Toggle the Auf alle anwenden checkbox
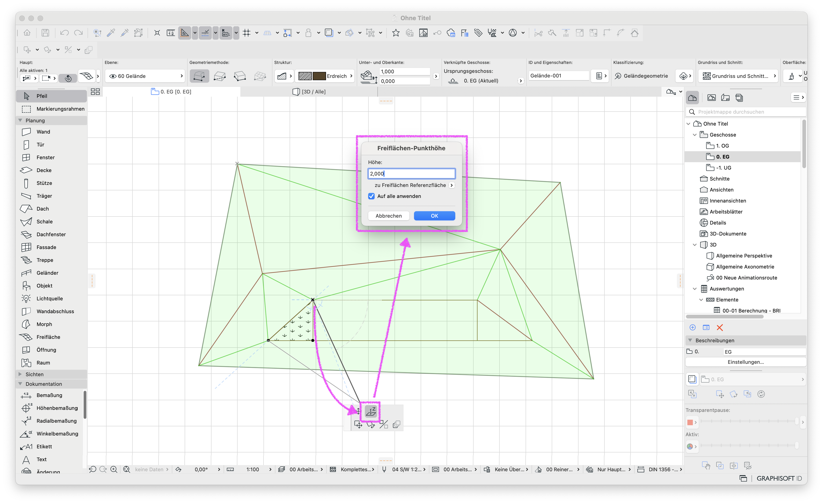 tap(371, 196)
